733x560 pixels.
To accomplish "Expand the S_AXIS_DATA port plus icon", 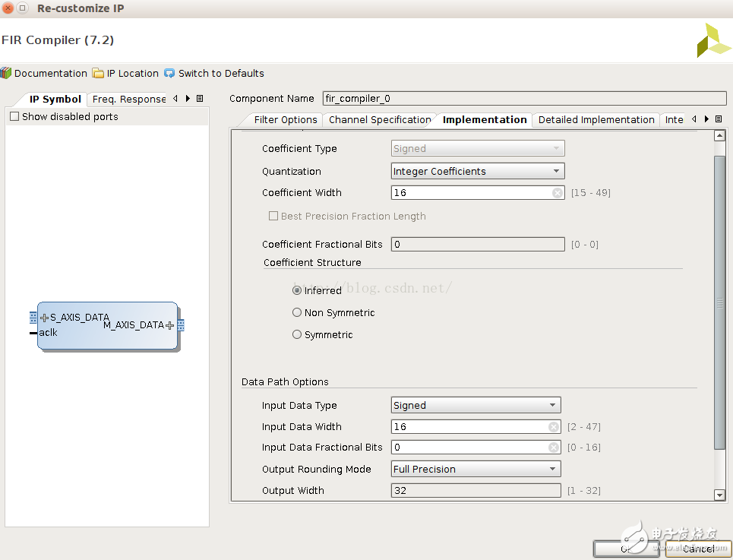I will click(x=44, y=318).
